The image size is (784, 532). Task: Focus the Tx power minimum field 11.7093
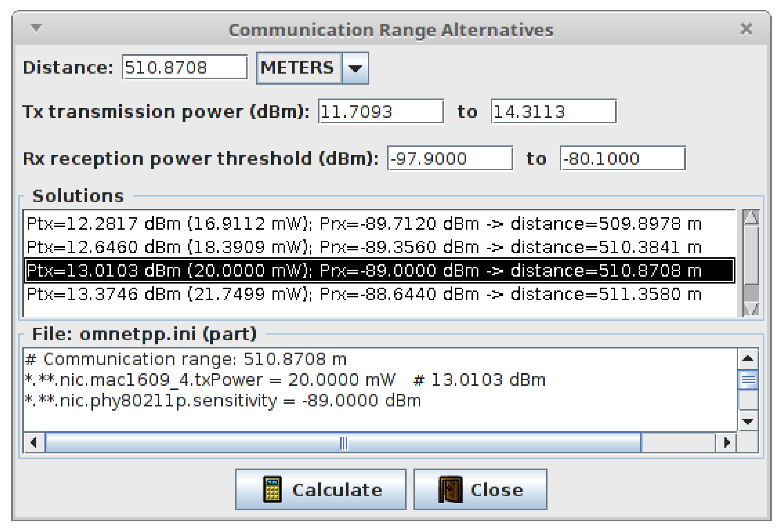381,112
